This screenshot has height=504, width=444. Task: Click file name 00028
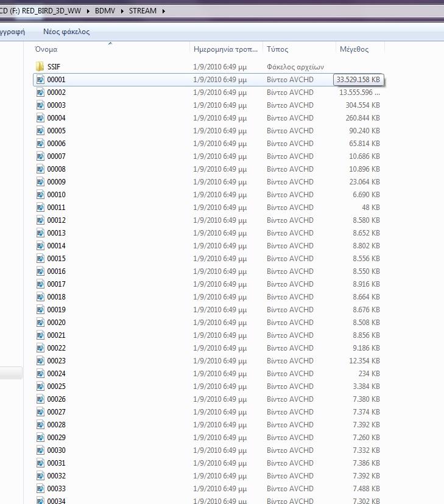tap(56, 425)
